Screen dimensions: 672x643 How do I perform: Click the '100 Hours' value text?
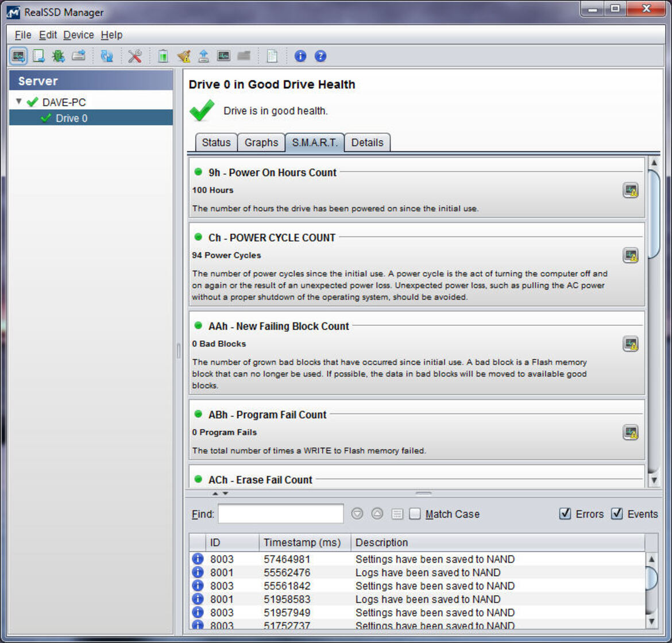213,190
